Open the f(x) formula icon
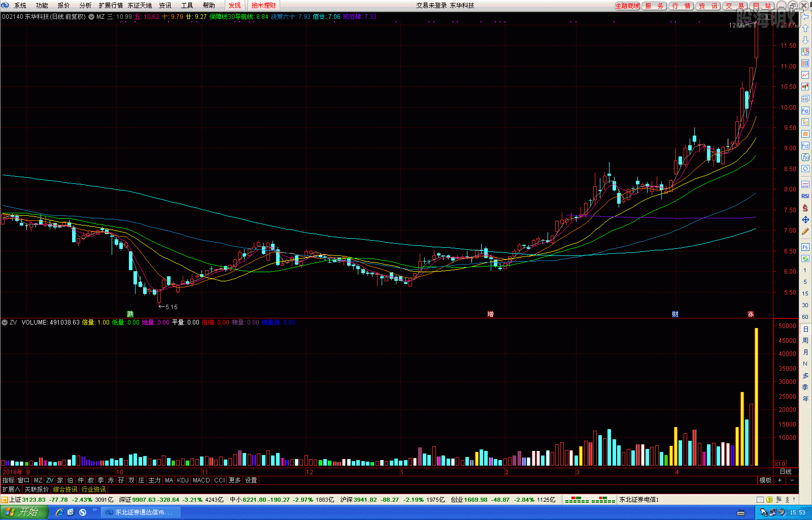 pos(805,157)
